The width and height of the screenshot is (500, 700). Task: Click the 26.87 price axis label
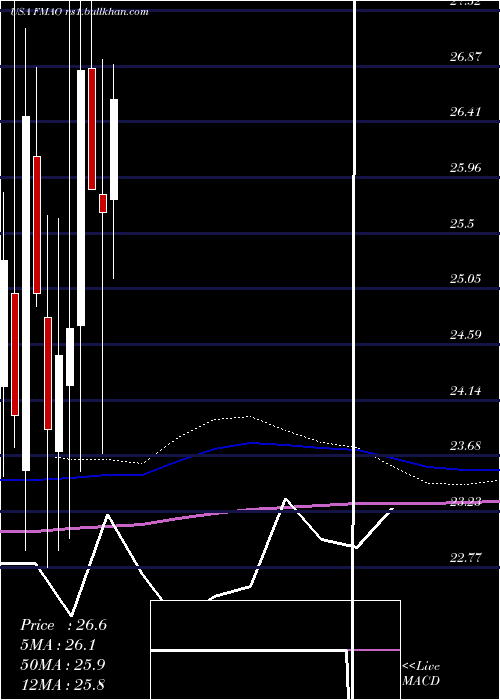pos(466,57)
